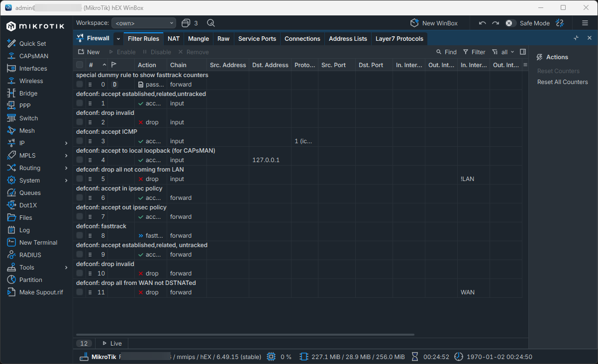Click the horizontal scrollbar under the rules table
Viewport: 598px width, 364px height.
(244, 335)
